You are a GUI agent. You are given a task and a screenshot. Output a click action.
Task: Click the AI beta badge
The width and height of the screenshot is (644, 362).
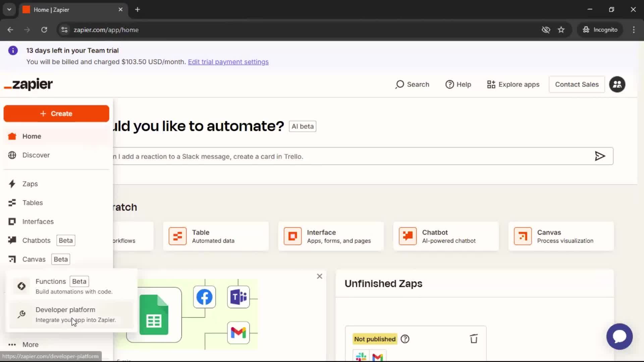pyautogui.click(x=303, y=126)
